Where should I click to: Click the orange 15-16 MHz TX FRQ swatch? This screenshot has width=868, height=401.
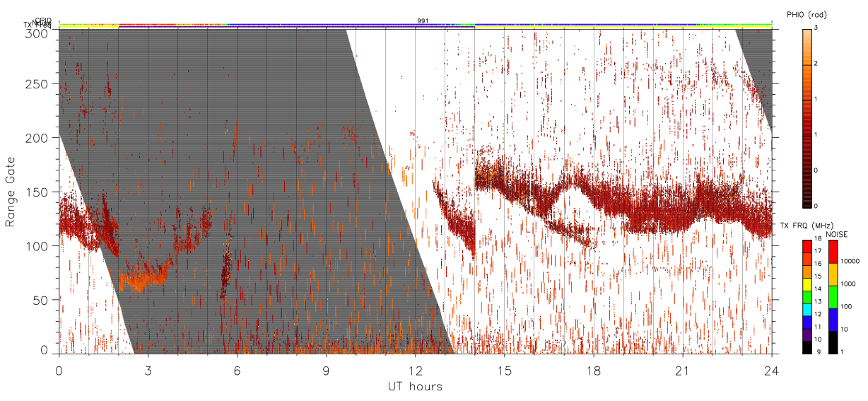pyautogui.click(x=807, y=271)
